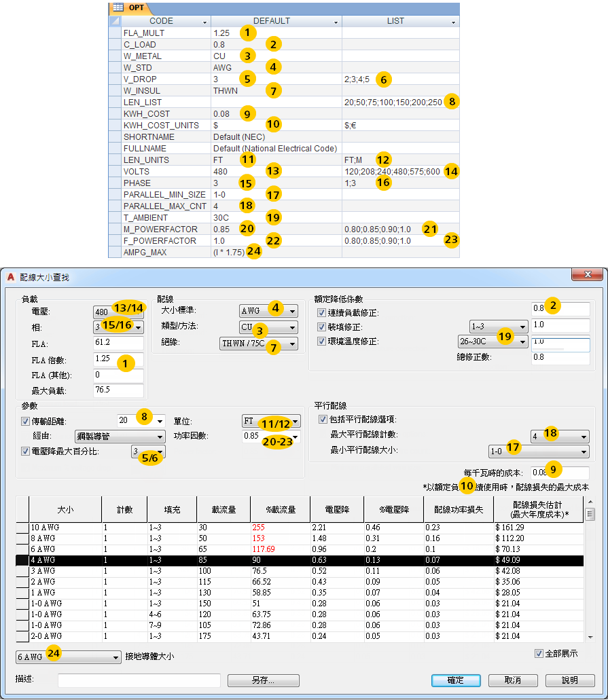608x700 pixels.
Task: Open 單位 FT units dropdown
Action: coord(271,421)
